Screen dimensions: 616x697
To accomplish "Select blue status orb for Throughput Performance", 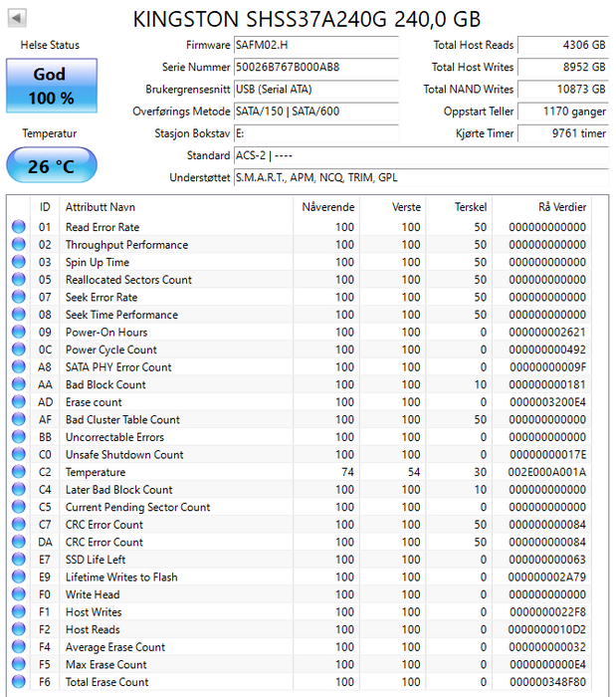I will 19,244.
